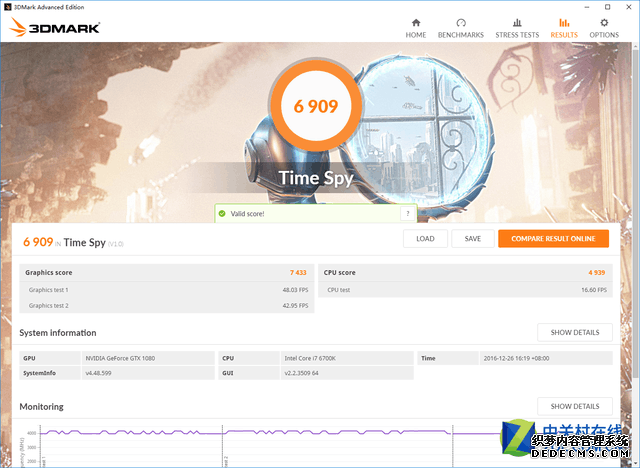The height and width of the screenshot is (468, 640).
Task: Click the Intel Core i7 6700K value
Action: (x=310, y=358)
